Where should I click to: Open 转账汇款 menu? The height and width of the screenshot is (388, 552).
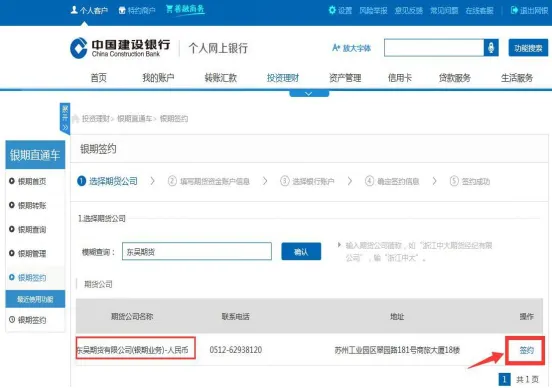pos(221,77)
